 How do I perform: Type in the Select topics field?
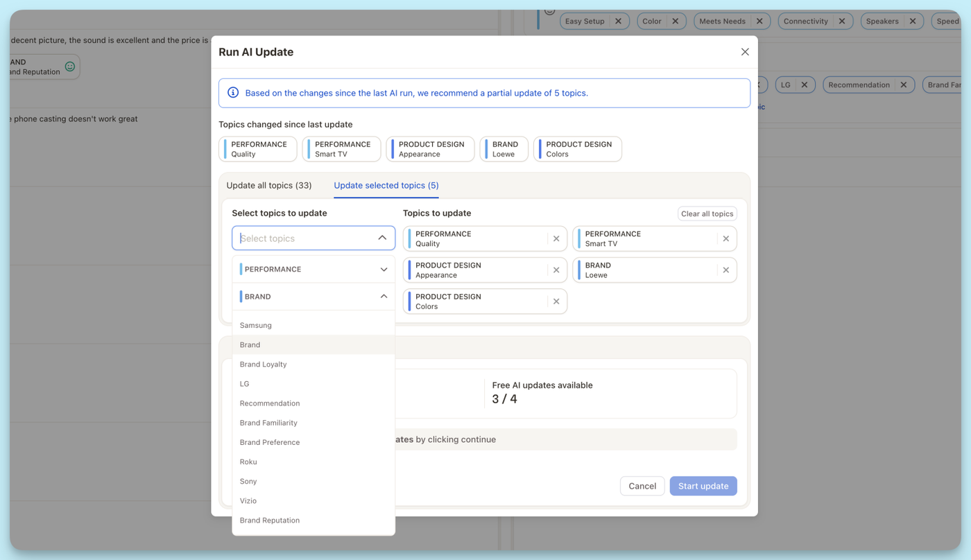click(305, 238)
